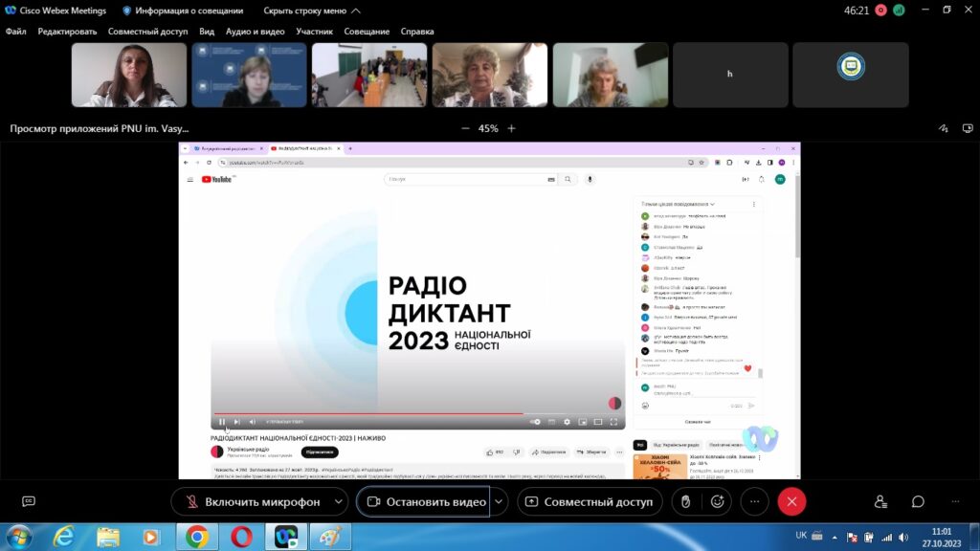Launch Google Chrome from the taskbar
980x551 pixels.
(197, 538)
